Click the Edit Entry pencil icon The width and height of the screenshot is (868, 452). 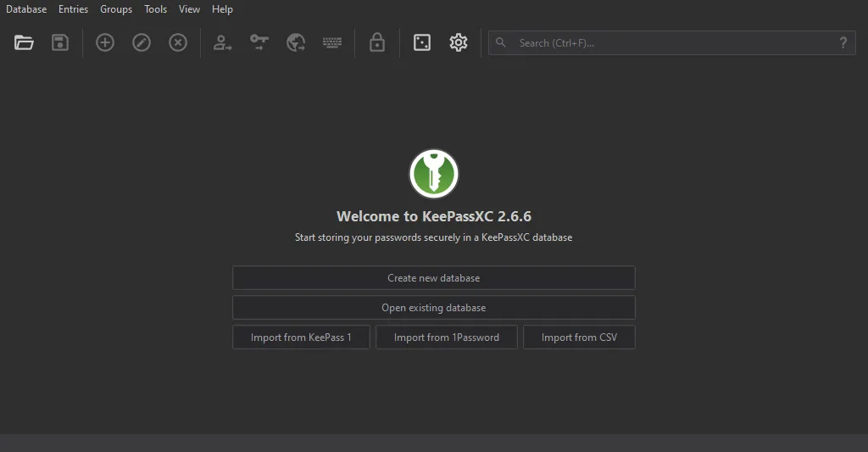142,42
